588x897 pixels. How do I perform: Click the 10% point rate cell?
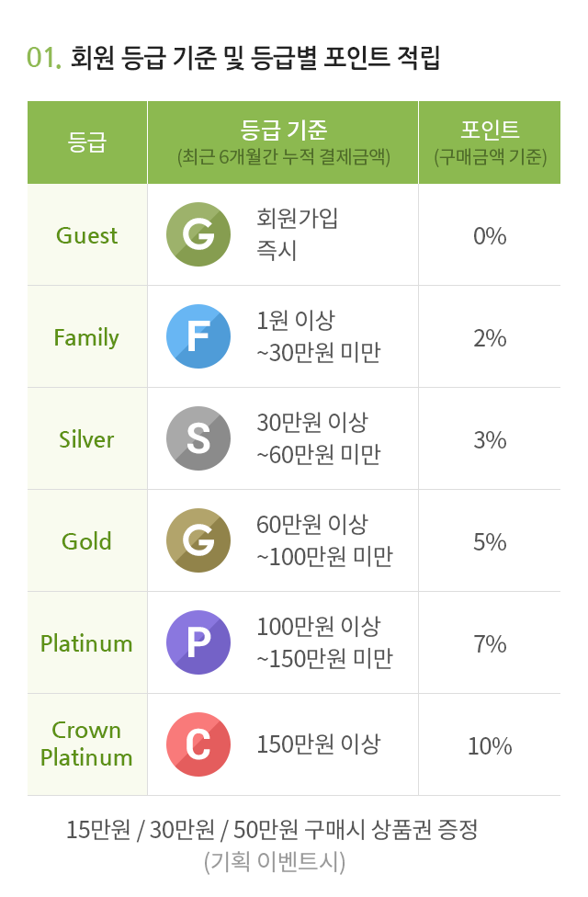point(490,746)
